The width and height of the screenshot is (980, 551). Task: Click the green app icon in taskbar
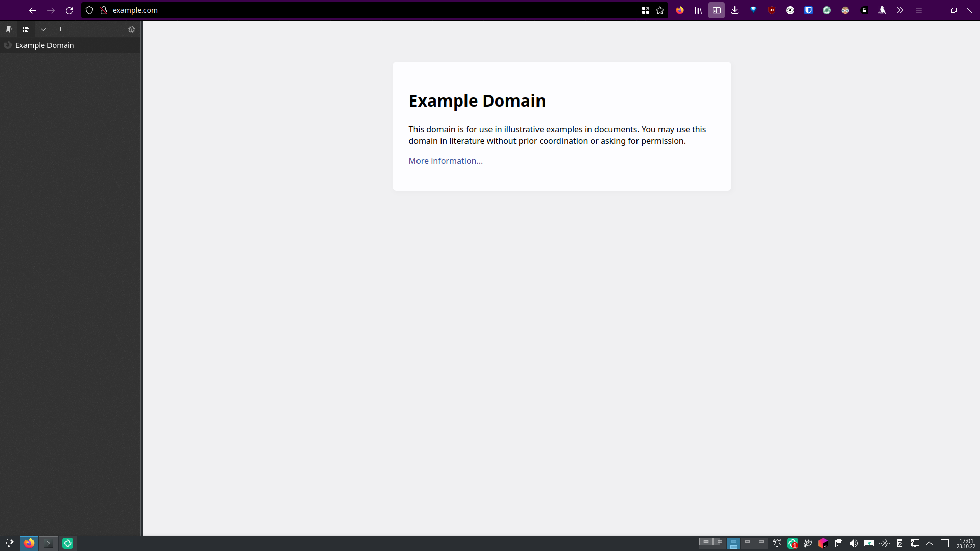pos(68,543)
